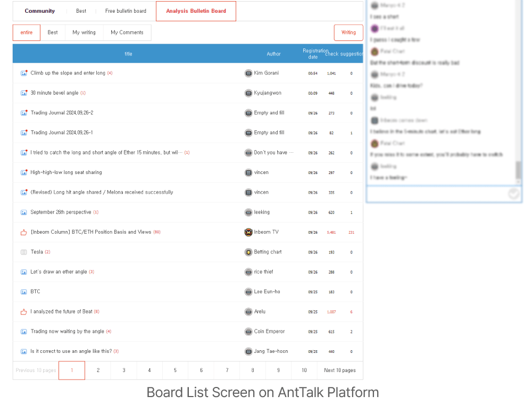Click the thumbs-up icon on 'I analyzed the future of Beat'
The width and height of the screenshot is (532, 404).
point(24,311)
